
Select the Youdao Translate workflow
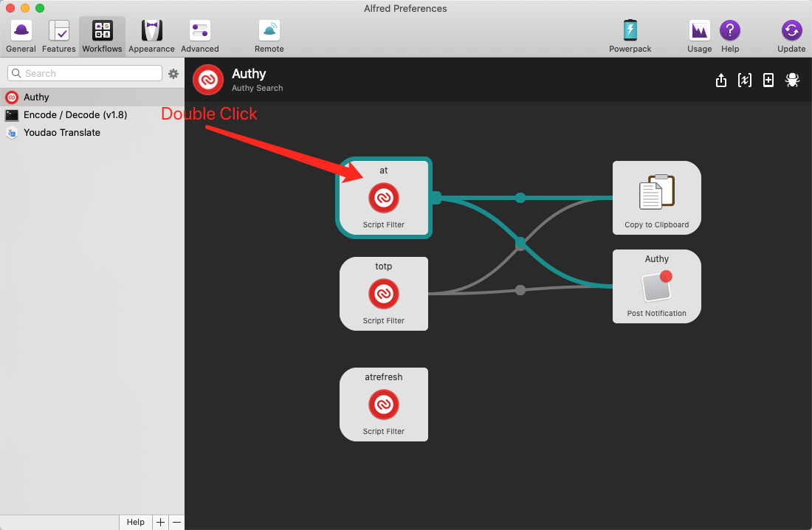point(92,132)
